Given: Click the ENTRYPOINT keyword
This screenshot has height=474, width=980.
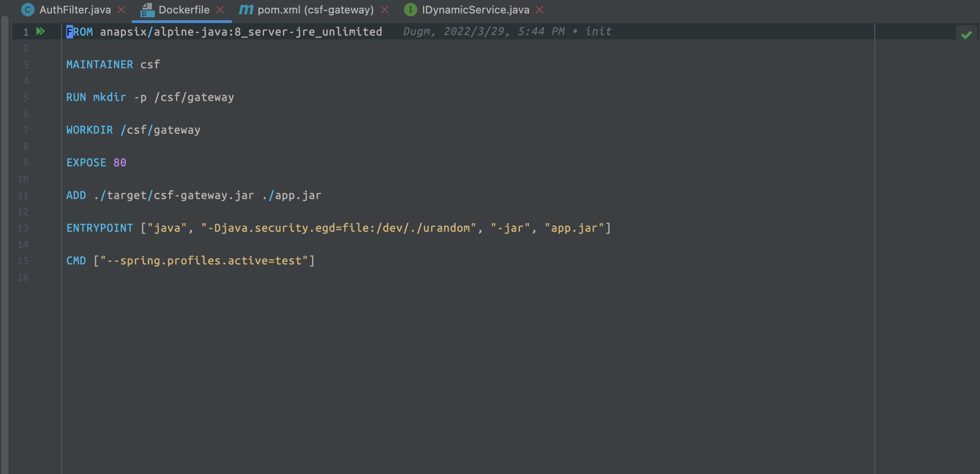Looking at the screenshot, I should click(x=100, y=228).
